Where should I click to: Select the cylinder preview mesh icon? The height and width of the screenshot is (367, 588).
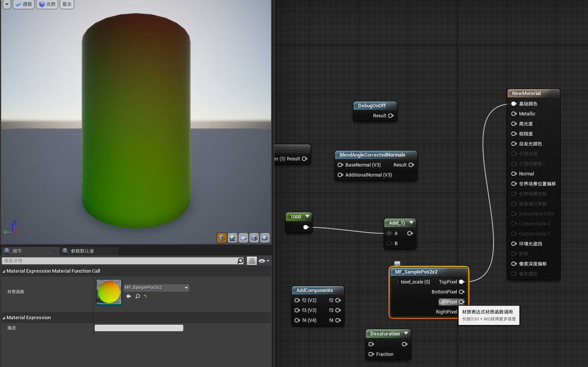tap(221, 238)
